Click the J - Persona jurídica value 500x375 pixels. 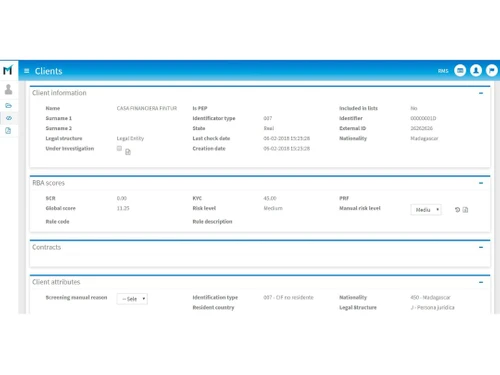432,307
